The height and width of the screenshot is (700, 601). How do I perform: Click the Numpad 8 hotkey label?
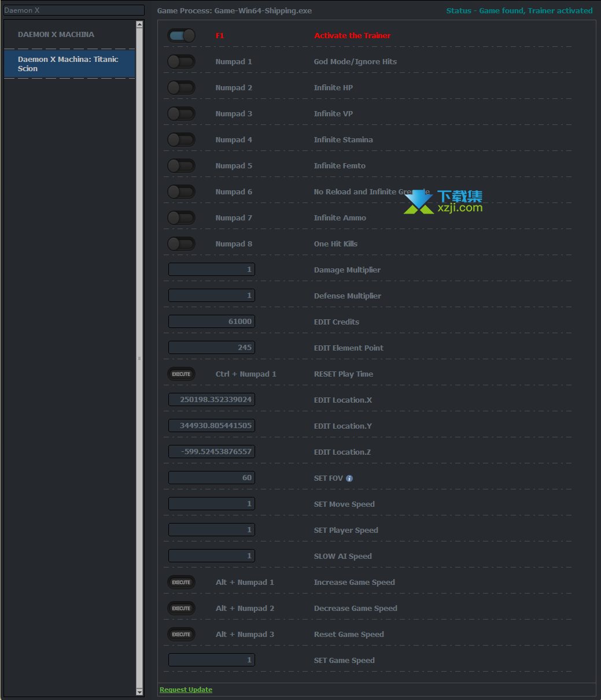[x=234, y=244]
